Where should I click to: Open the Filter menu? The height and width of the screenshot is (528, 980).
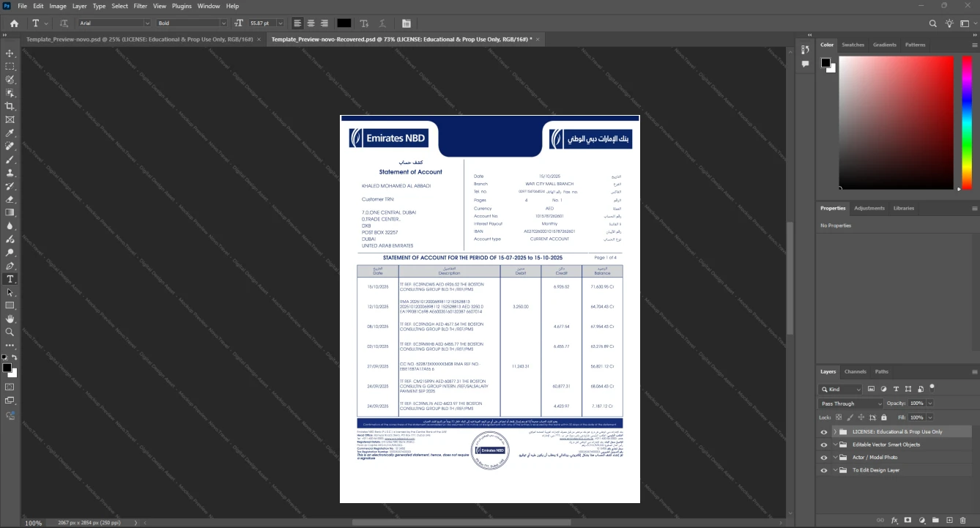pos(140,6)
